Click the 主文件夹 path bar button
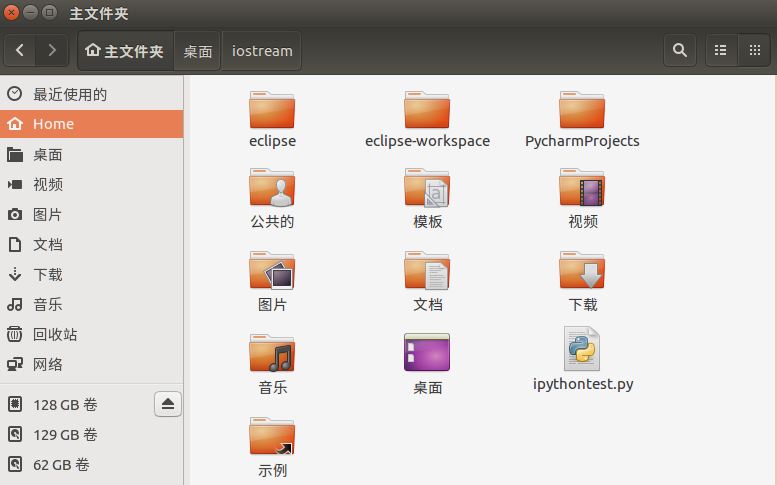This screenshot has height=485, width=777. click(x=125, y=51)
